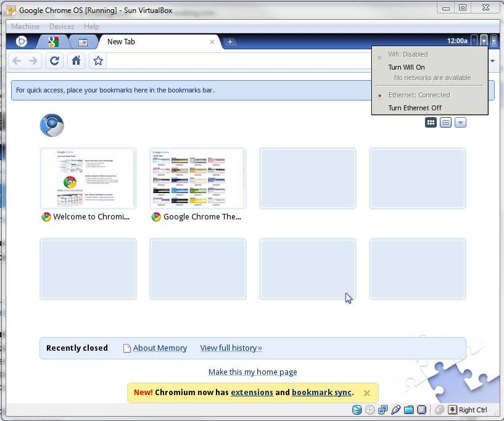The image size is (504, 421).
Task: Click VirtualBox network adapter status icon
Action: (x=383, y=410)
